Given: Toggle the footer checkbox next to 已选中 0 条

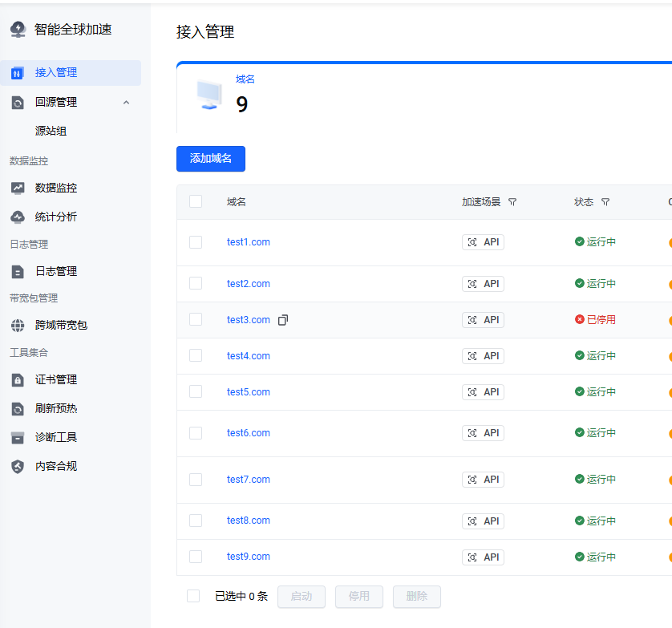Looking at the screenshot, I should 193,596.
